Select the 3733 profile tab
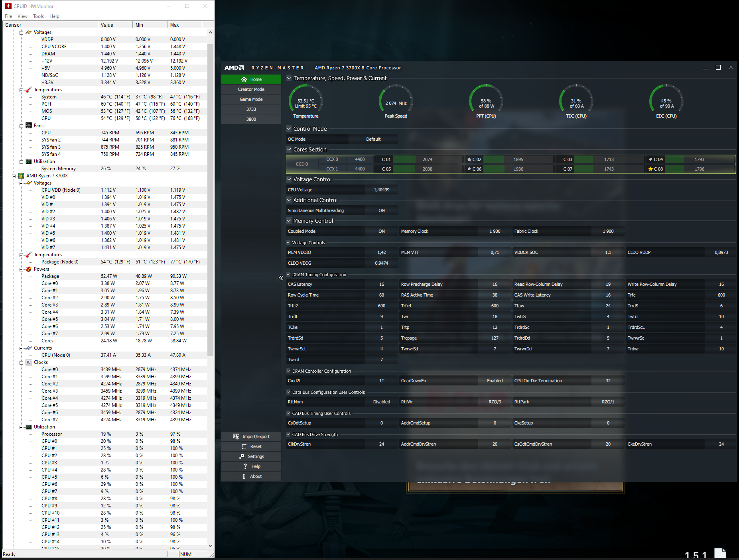739x560 pixels. click(251, 109)
